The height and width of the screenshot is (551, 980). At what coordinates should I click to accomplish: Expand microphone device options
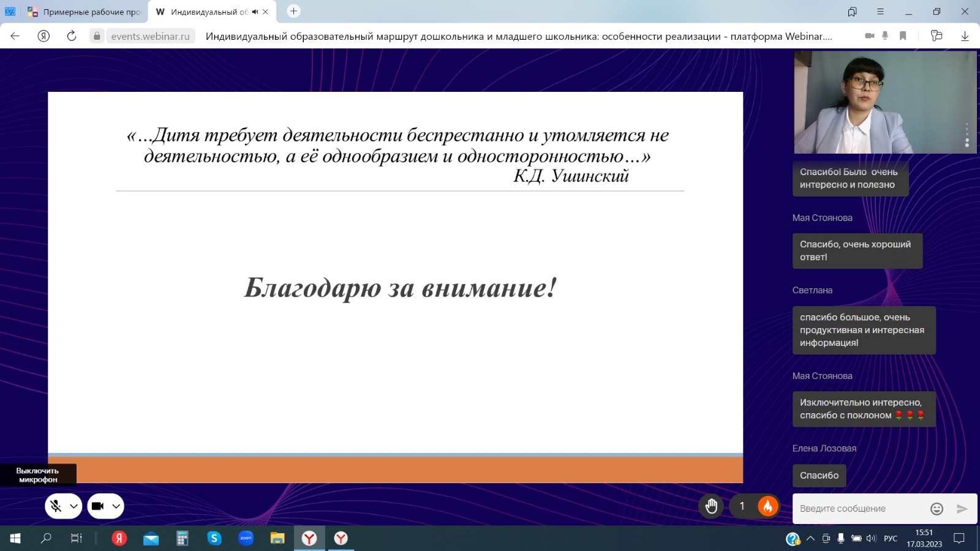(73, 506)
